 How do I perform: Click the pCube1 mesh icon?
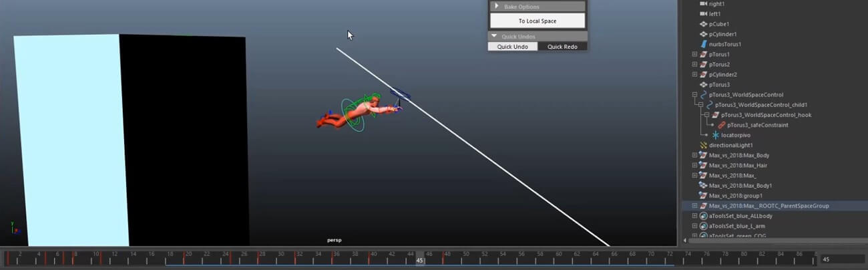703,24
